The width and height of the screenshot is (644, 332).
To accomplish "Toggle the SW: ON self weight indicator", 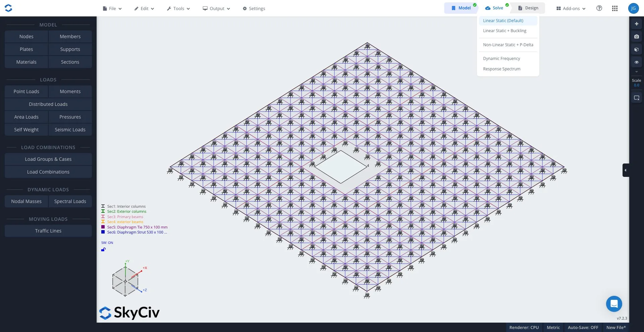I will pyautogui.click(x=107, y=243).
